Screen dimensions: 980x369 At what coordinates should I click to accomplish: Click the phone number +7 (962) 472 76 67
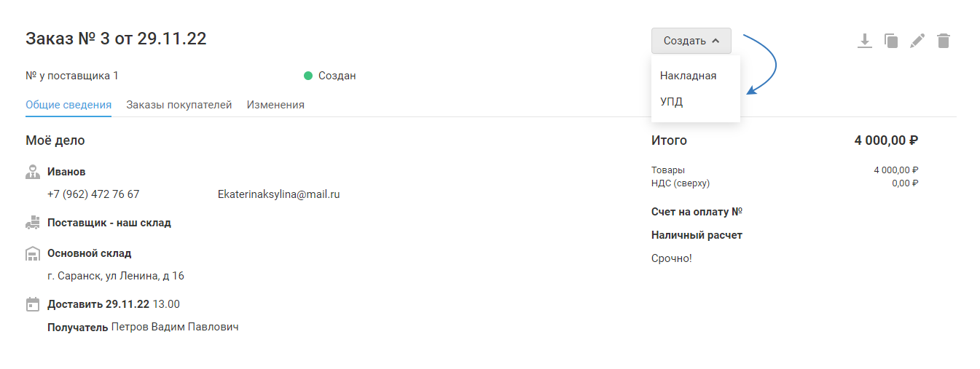93,194
